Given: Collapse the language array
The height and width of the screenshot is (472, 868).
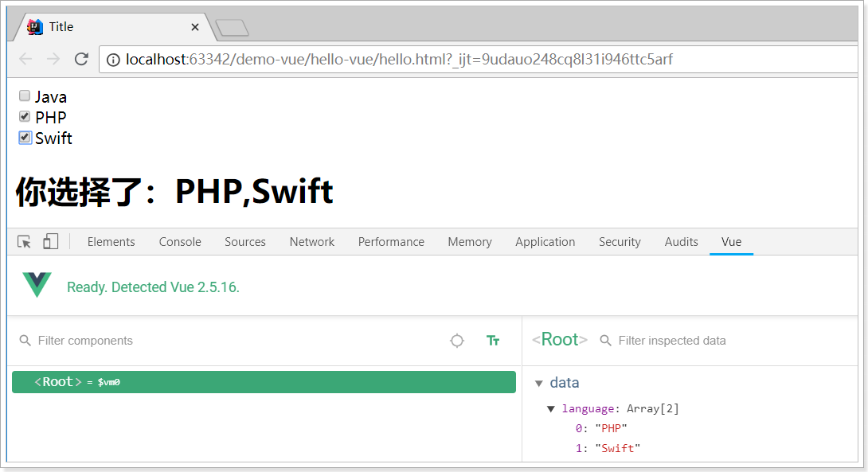Looking at the screenshot, I should (x=551, y=409).
